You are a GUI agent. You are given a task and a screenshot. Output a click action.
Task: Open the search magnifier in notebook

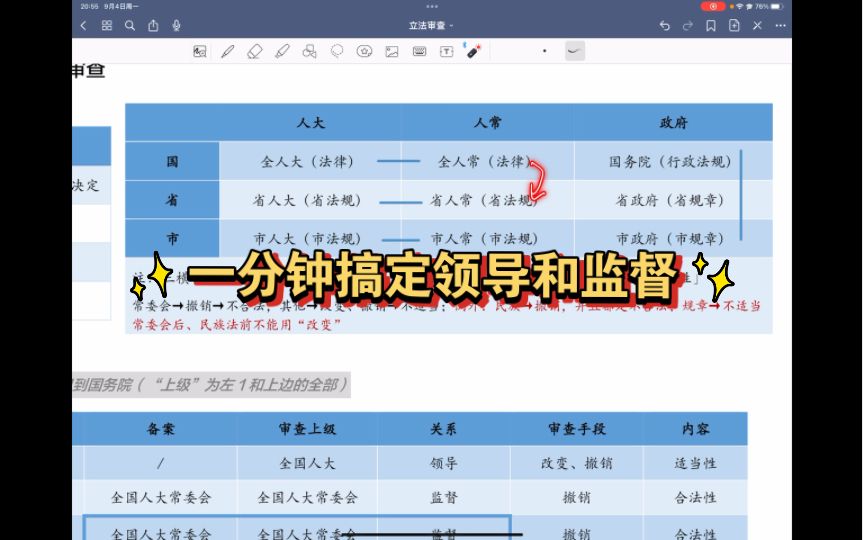[130, 25]
